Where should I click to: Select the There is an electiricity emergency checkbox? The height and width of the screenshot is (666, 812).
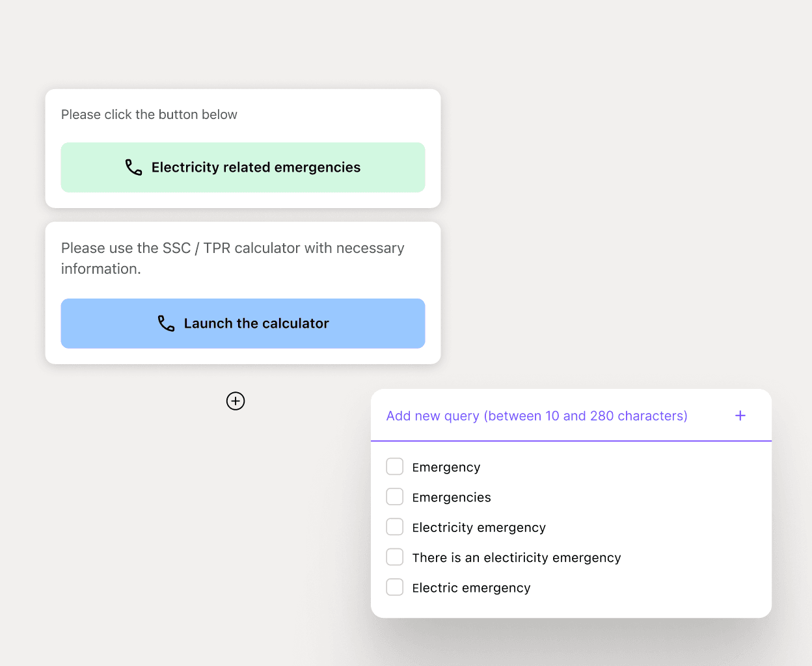394,557
